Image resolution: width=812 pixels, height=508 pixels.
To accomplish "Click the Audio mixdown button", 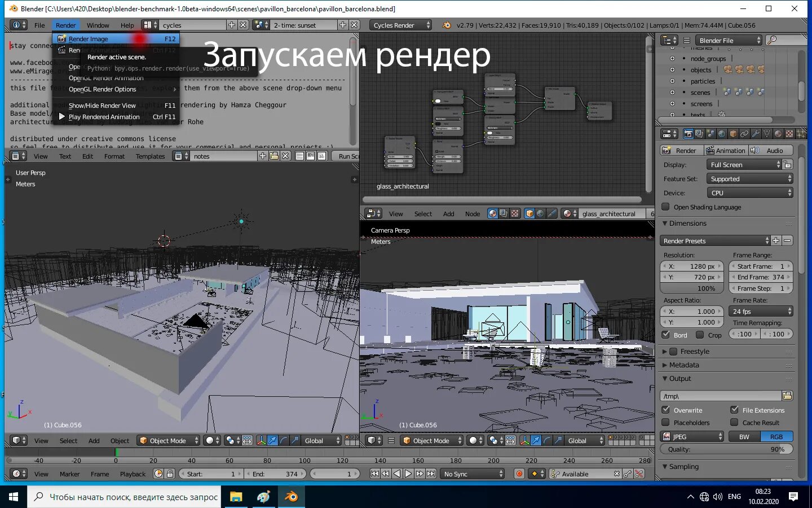I will coord(770,150).
